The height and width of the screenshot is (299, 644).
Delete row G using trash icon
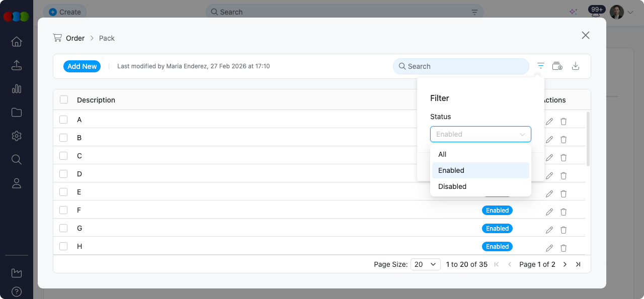563,230
